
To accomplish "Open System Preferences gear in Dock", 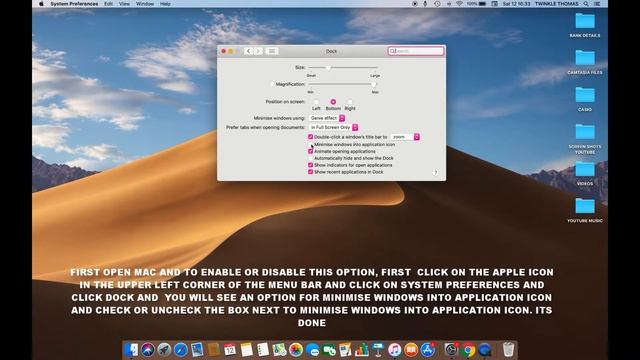I will click(451, 350).
